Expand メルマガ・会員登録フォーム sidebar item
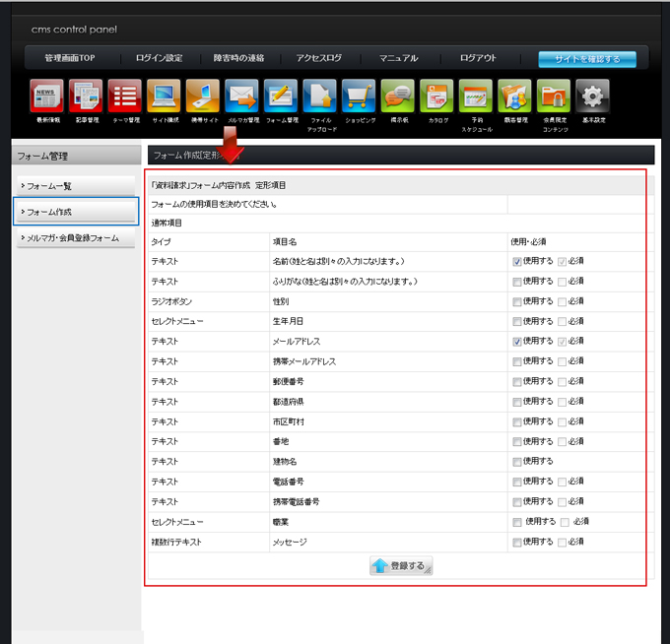The image size is (670, 644). point(76,237)
